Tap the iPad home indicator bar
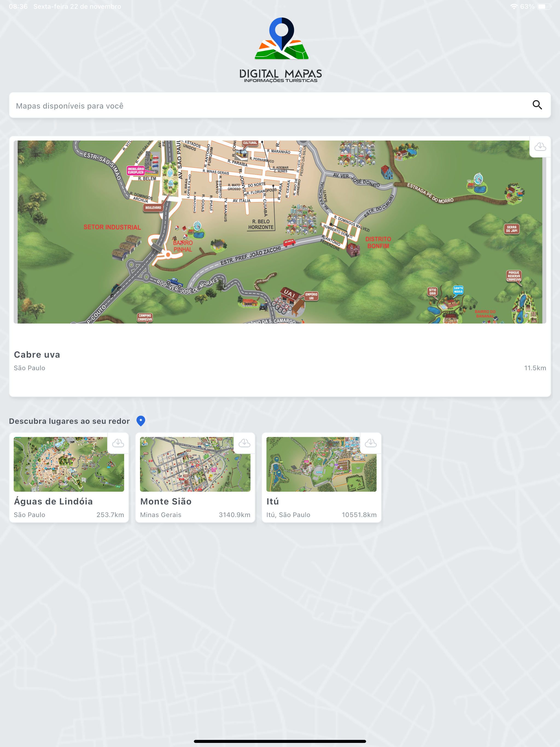This screenshot has height=747, width=560. tap(280, 741)
